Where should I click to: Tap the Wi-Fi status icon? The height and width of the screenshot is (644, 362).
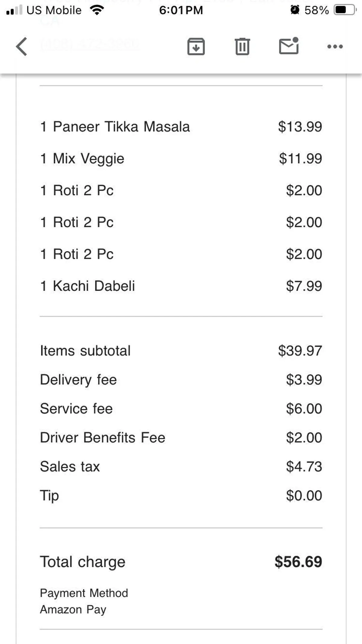(x=97, y=10)
